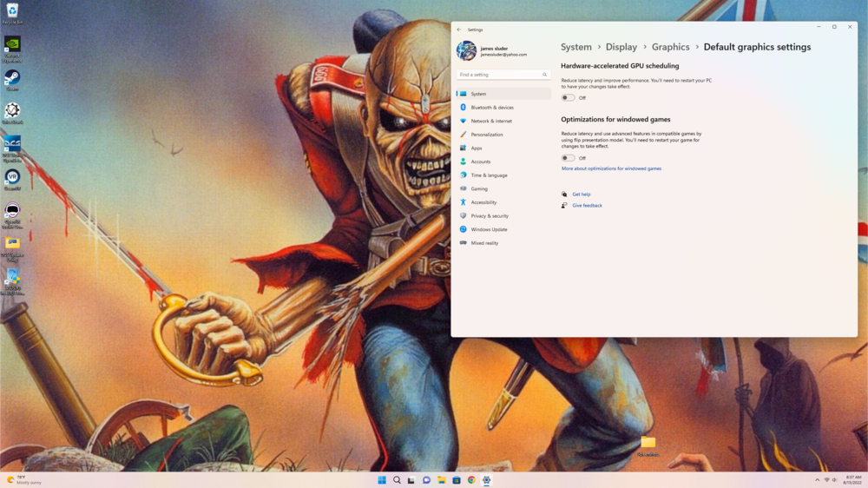This screenshot has width=868, height=488.
Task: Open More about optimizations for windowed games link
Action: pos(611,168)
